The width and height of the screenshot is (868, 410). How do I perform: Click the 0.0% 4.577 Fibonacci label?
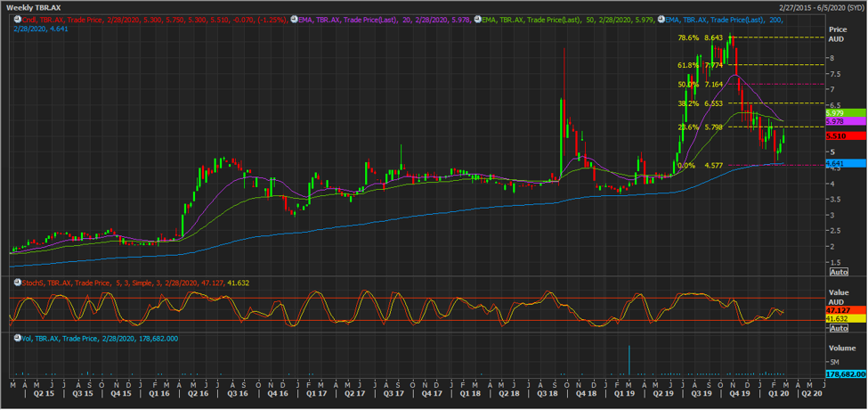[x=700, y=165]
